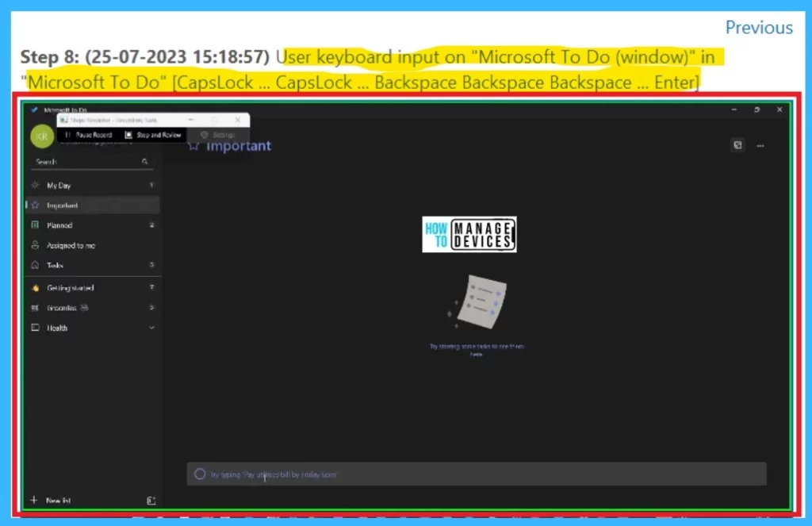
Task: Open Settings in Steps Recorder
Action: 218,135
